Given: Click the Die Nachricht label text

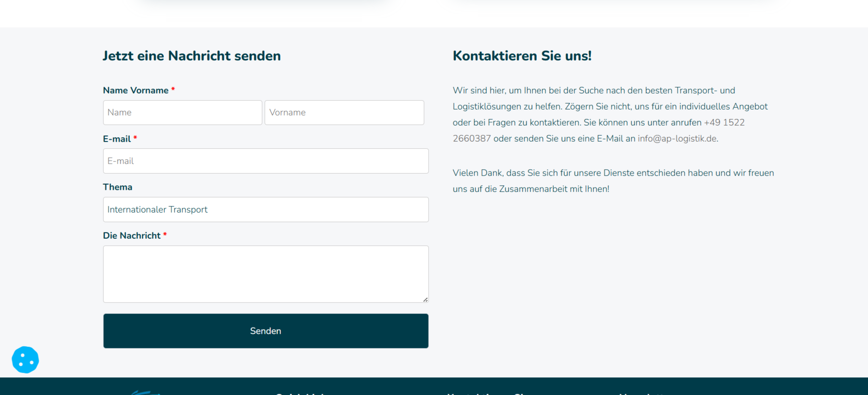Looking at the screenshot, I should [x=132, y=236].
